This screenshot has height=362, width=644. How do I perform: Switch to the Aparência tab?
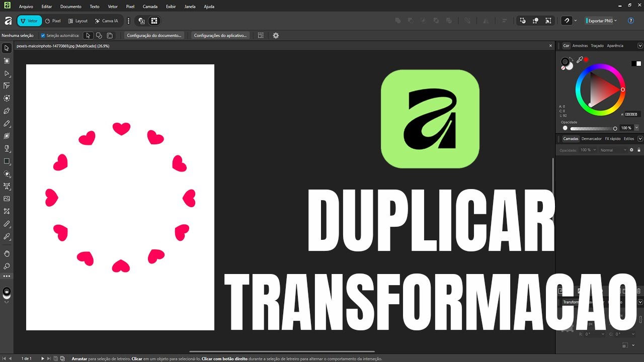pyautogui.click(x=615, y=46)
